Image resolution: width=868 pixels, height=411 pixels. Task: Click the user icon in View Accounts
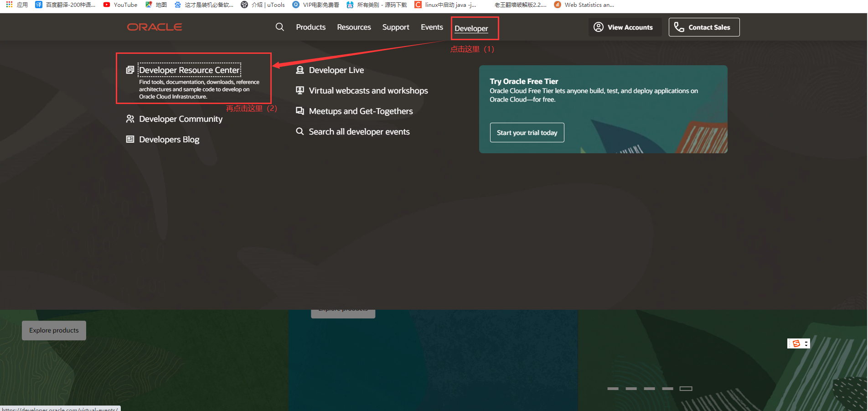point(598,27)
